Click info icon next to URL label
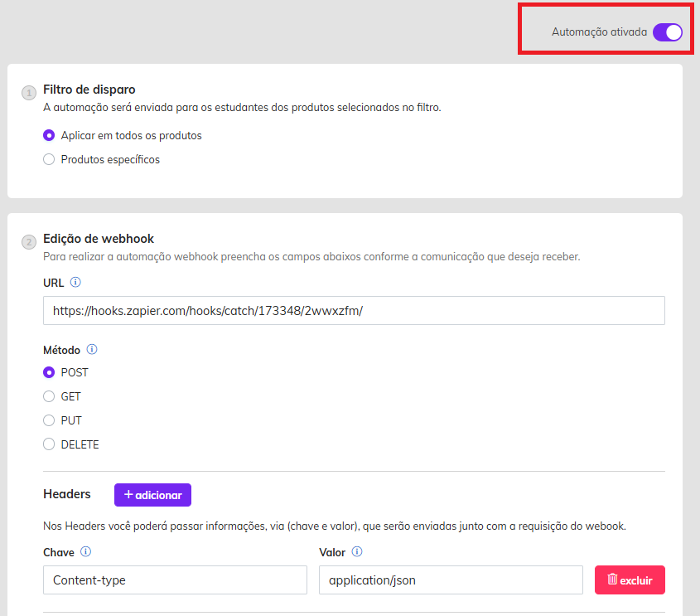 pos(75,283)
